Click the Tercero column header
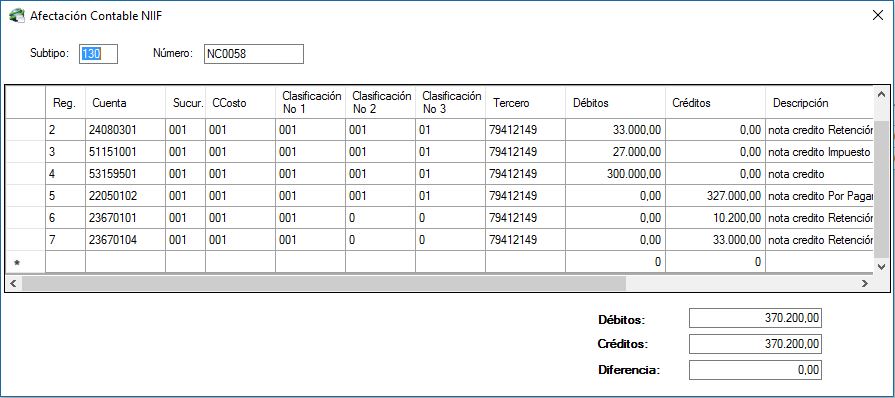Viewport: 895px width, 398px height. pyautogui.click(x=525, y=103)
